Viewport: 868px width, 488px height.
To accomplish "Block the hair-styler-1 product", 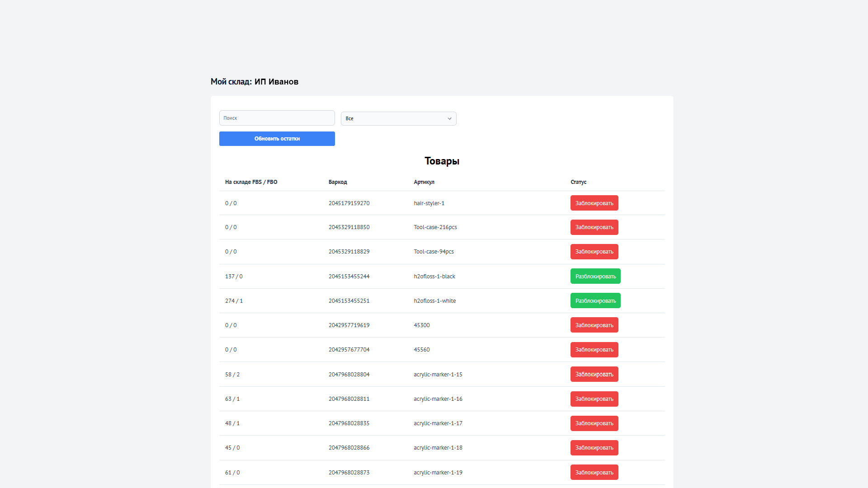I will (594, 203).
